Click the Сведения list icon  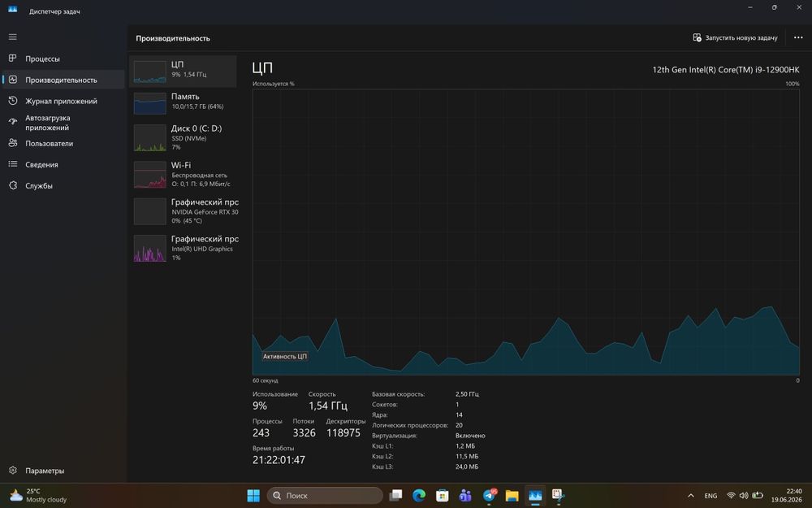click(13, 164)
